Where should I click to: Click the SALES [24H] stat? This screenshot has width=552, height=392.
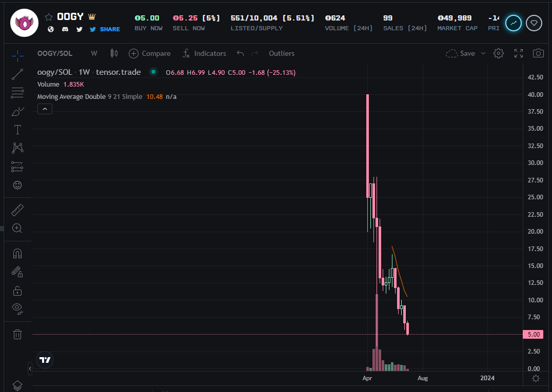(x=405, y=23)
